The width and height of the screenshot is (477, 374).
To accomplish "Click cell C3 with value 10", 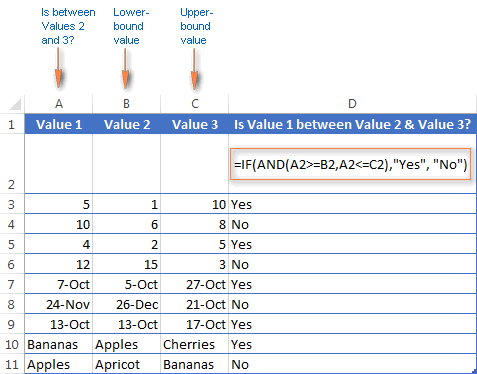I will click(x=195, y=204).
